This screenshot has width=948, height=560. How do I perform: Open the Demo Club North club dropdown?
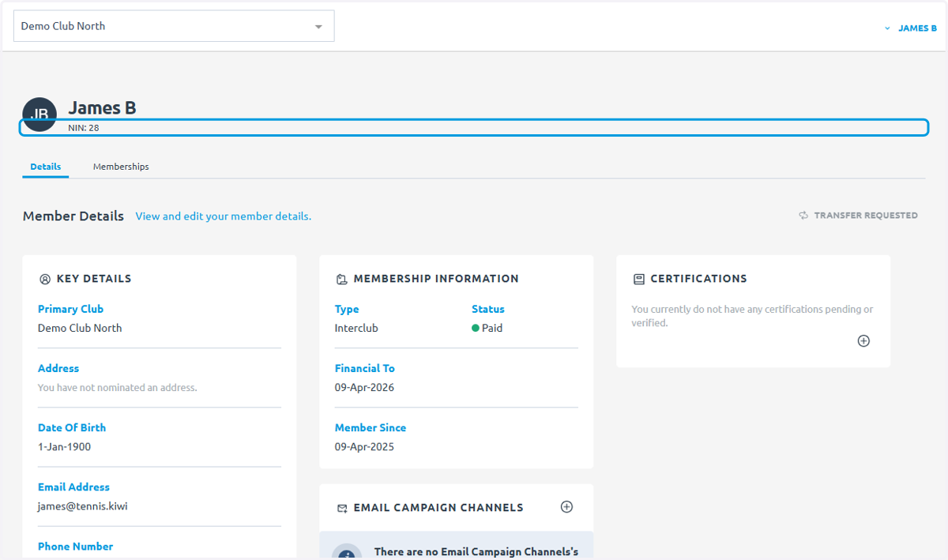click(x=174, y=26)
